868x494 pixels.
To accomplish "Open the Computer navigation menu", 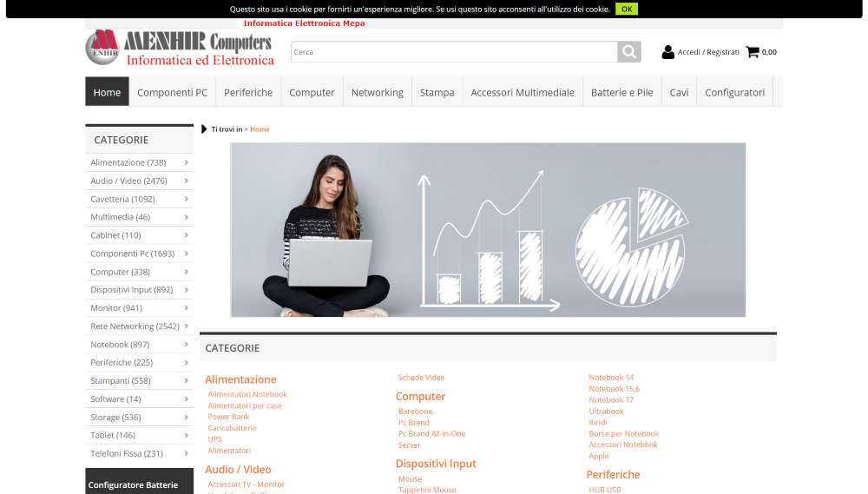I will click(312, 92).
